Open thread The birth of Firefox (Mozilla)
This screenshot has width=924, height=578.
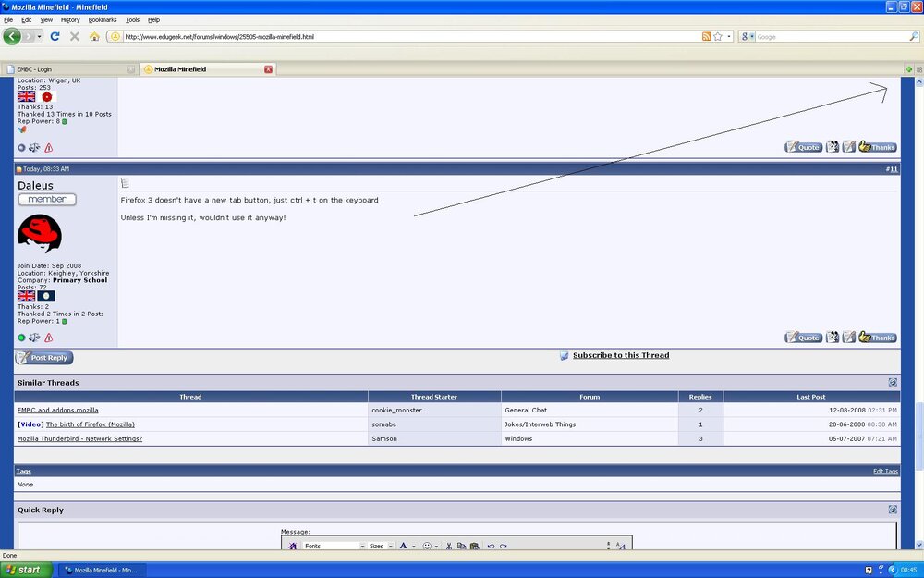click(91, 424)
